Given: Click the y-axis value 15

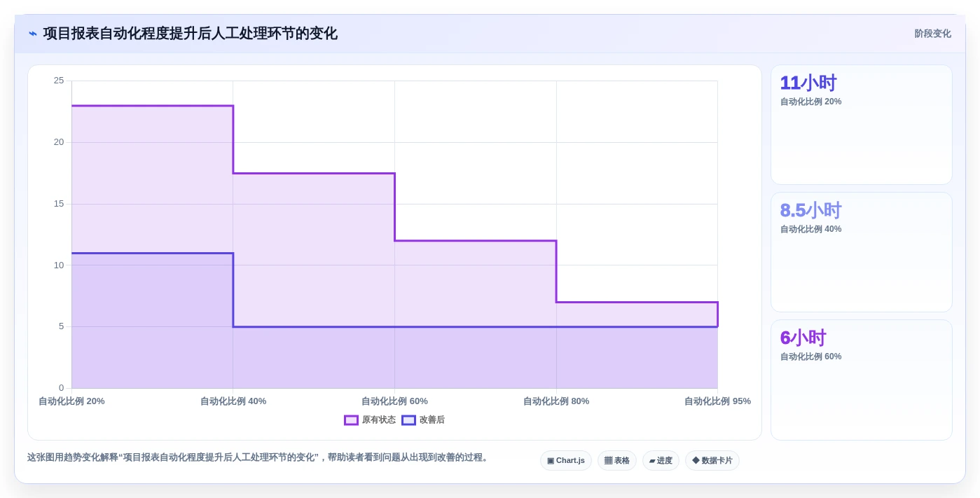Looking at the screenshot, I should [x=59, y=204].
